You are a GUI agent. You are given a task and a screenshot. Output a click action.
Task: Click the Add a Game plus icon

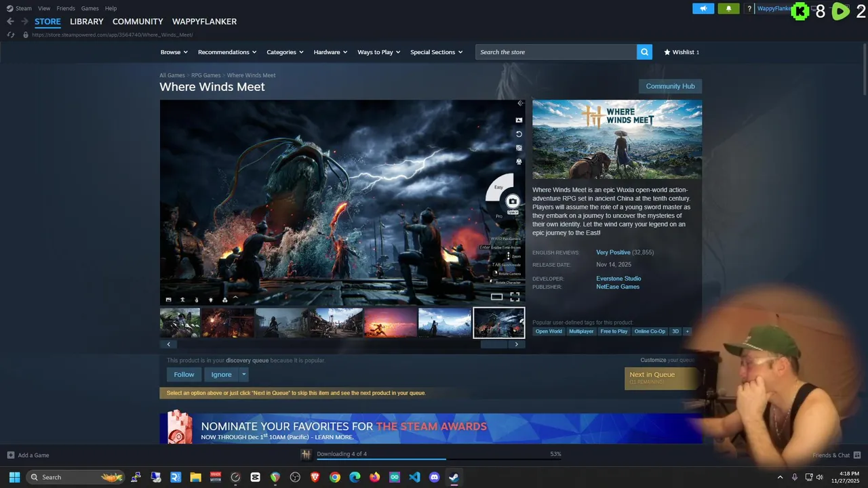point(11,455)
